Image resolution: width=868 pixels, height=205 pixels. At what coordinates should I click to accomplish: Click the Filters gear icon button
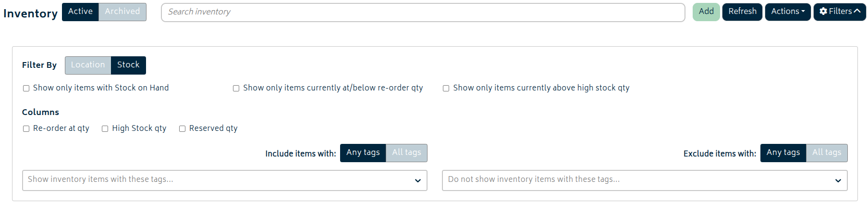(x=839, y=12)
